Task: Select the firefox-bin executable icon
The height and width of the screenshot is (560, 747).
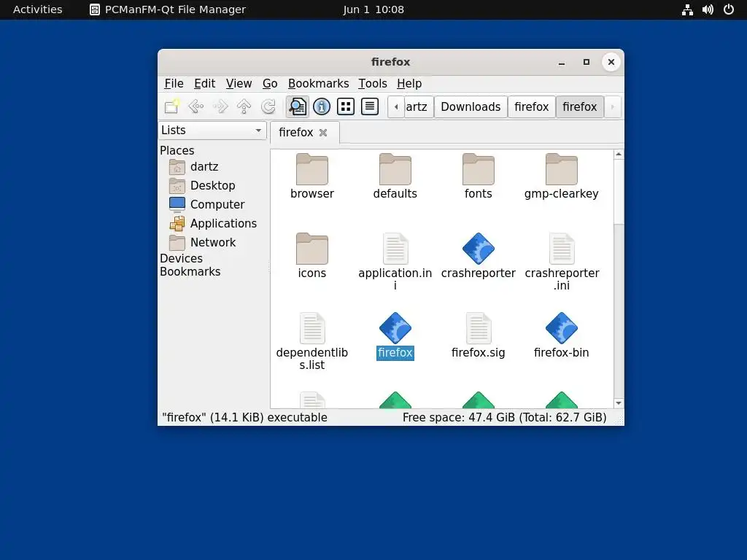Action: 561,328
